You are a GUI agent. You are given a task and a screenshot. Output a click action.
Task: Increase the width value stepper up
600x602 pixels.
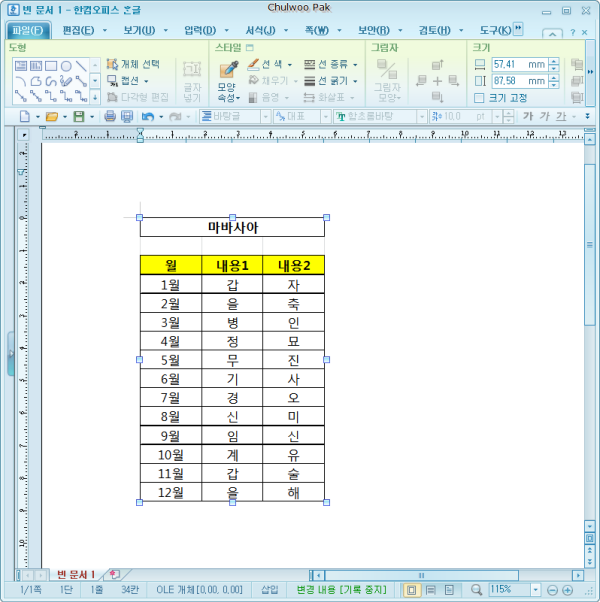point(554,61)
